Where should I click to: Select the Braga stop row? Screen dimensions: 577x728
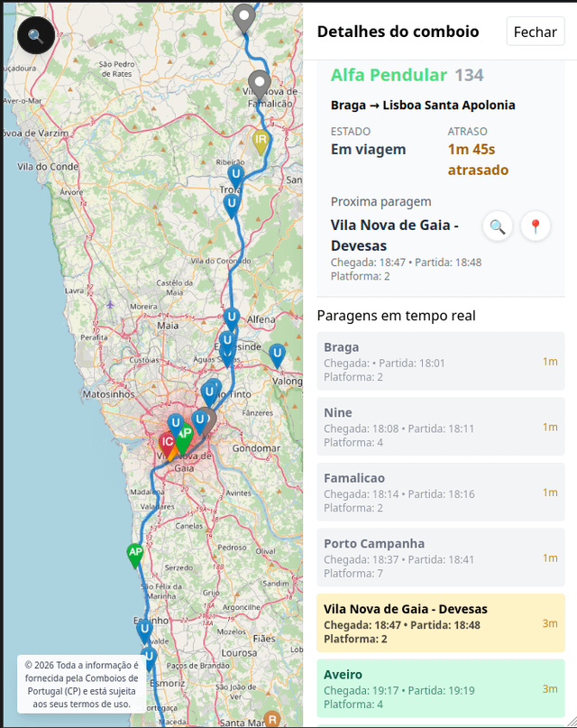pos(440,362)
